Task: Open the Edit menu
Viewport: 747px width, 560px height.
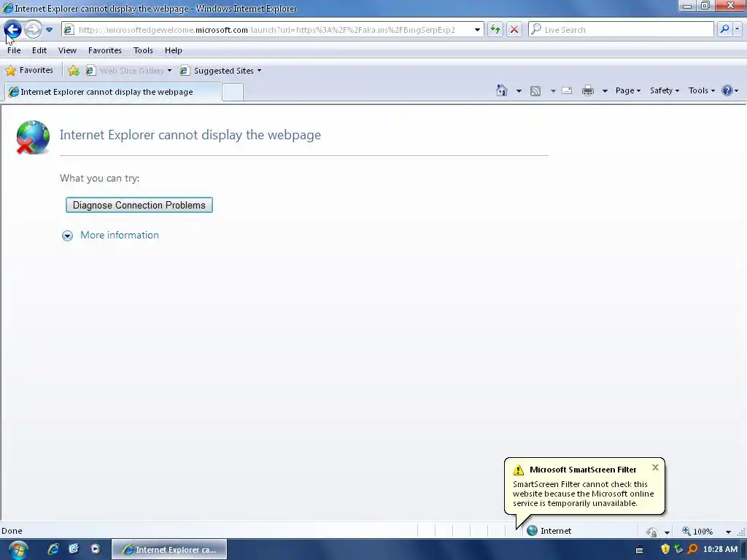Action: click(x=39, y=50)
